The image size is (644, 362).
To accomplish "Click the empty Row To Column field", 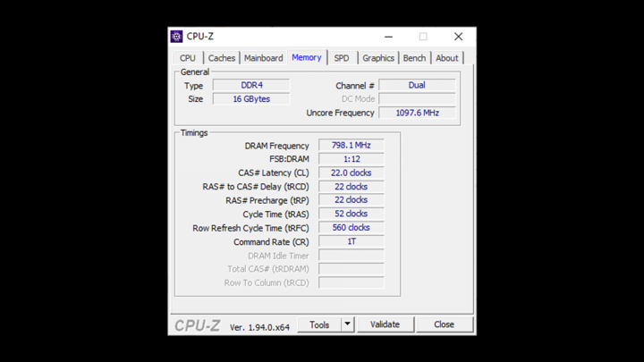I will coord(352,282).
